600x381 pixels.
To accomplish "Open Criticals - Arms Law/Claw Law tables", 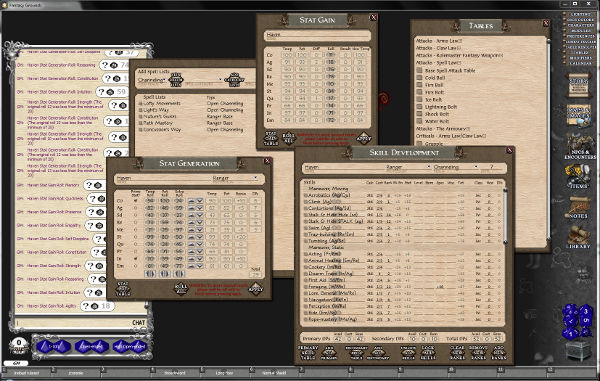I will [451, 136].
